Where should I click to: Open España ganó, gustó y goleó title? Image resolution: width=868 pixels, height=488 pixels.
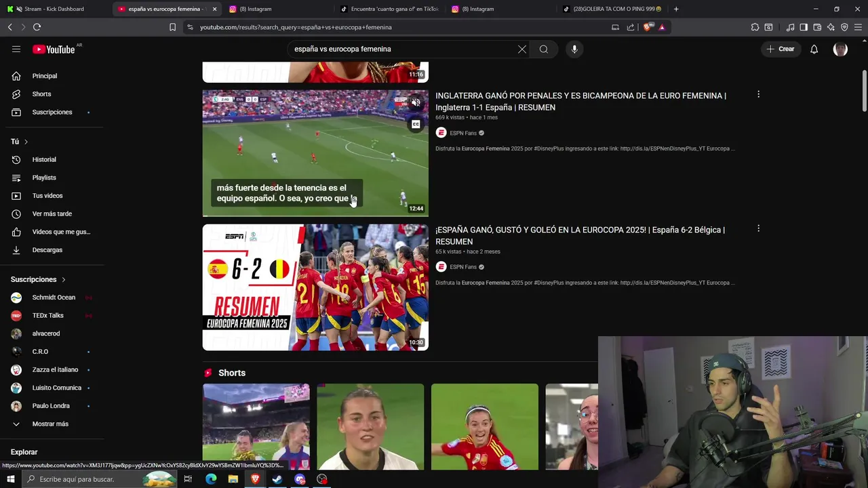(x=580, y=235)
